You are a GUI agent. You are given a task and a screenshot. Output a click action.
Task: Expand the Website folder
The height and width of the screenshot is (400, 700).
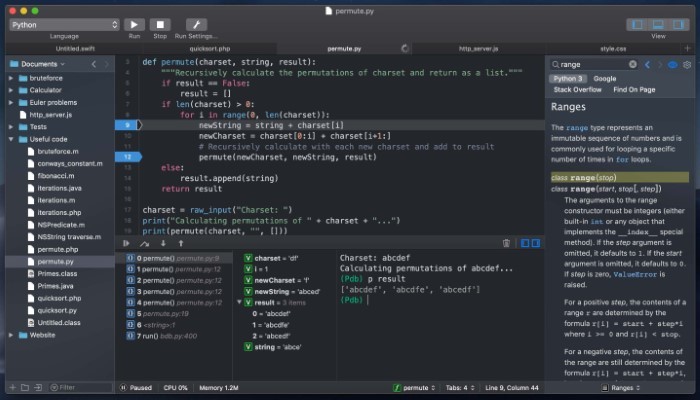[11, 335]
